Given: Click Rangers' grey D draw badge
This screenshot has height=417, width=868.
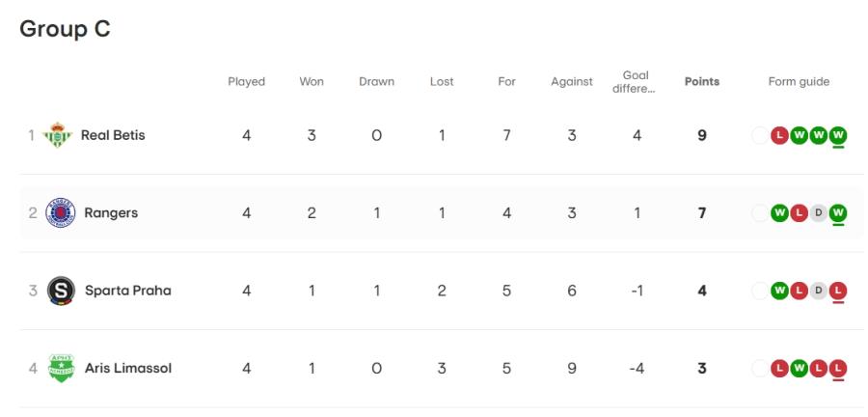Looking at the screenshot, I should coord(819,212).
